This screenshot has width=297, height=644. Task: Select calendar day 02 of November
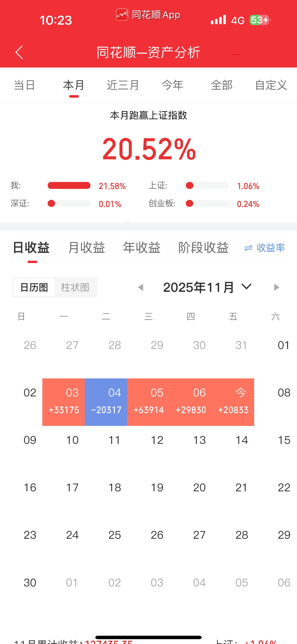tap(30, 393)
